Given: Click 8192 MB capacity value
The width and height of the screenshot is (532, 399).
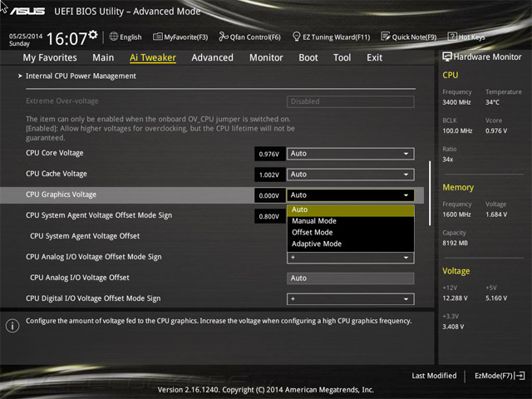Looking at the screenshot, I should (x=455, y=243).
